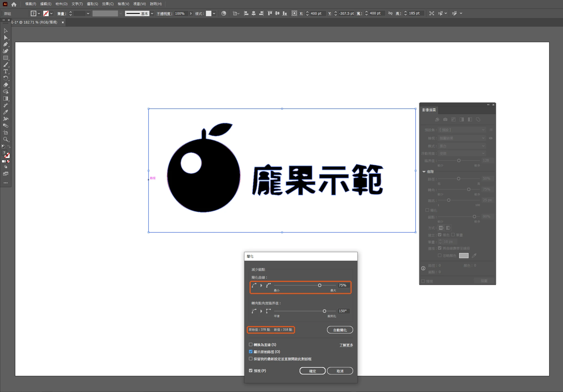This screenshot has width=563, height=392.
Task: Open the Edit Toolbar three dots
Action: tap(5, 183)
